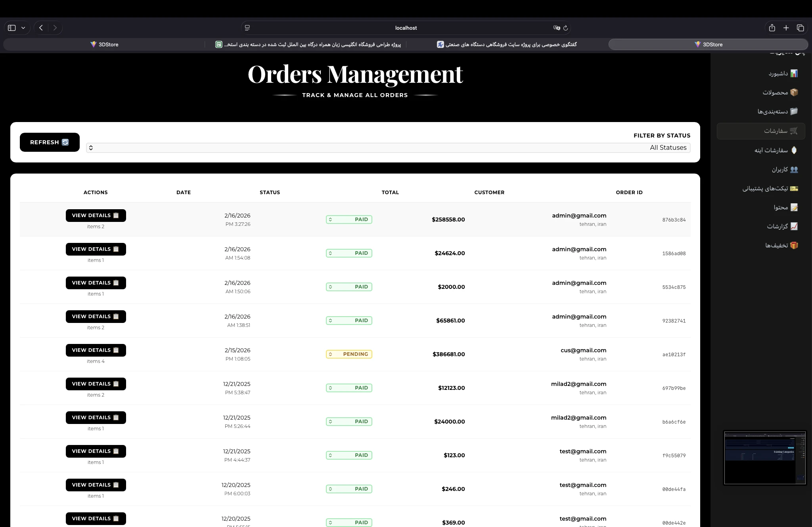Open the floating screenshot thumbnail preview
Image resolution: width=812 pixels, height=527 pixels.
tap(764, 458)
